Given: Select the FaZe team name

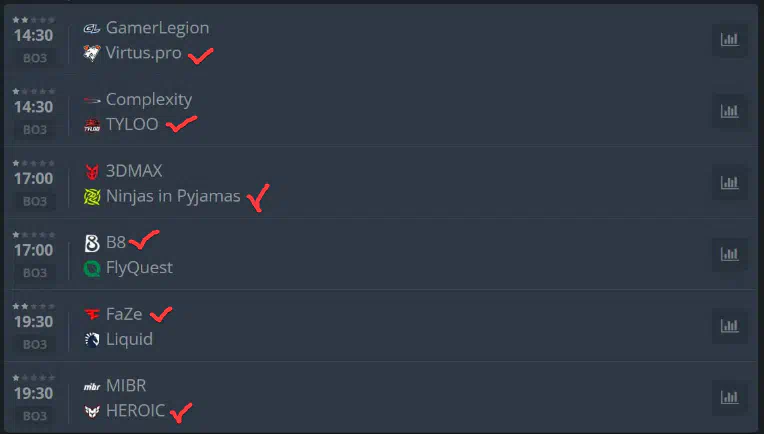Looking at the screenshot, I should point(124,314).
